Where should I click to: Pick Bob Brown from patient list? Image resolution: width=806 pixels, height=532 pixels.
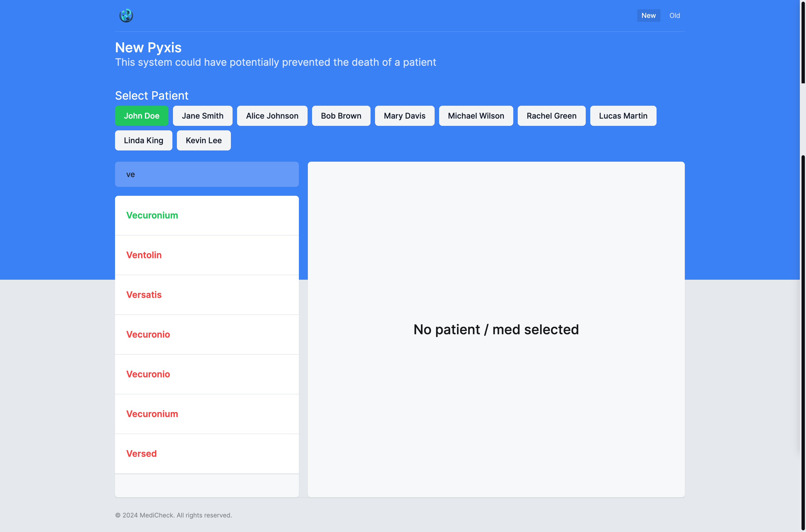click(x=341, y=116)
